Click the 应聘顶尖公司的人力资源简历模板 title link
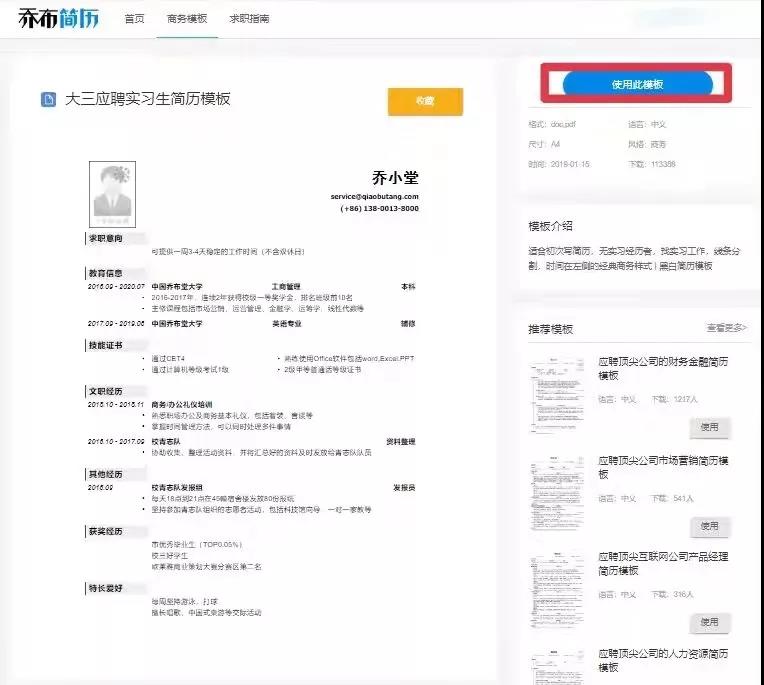 point(662,660)
